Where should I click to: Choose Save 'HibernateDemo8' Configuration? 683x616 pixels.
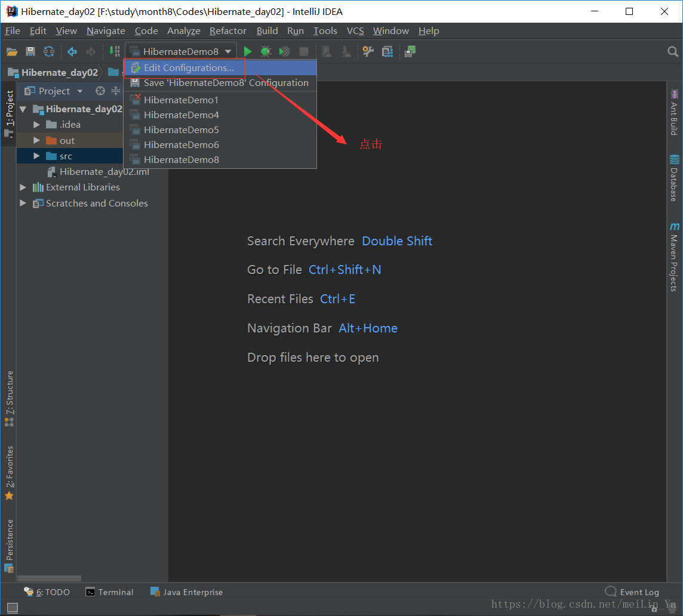click(220, 83)
